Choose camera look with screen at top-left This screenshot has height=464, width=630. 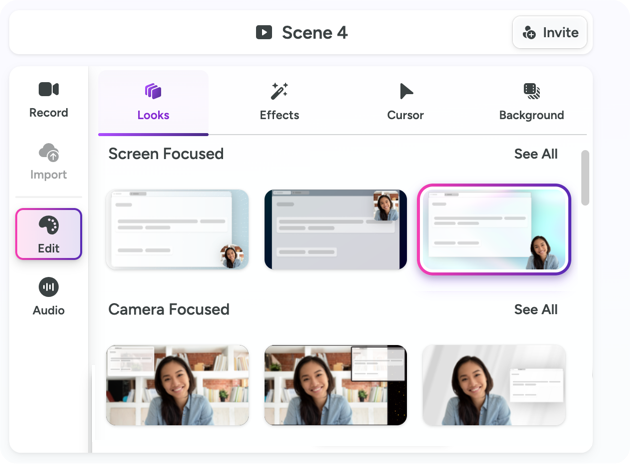point(177,385)
